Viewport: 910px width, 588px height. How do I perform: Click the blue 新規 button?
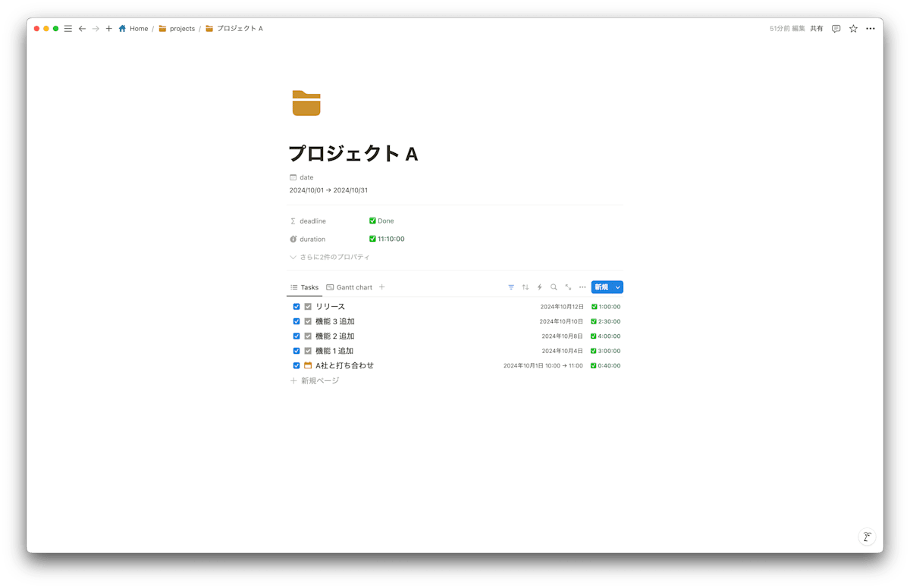(x=602, y=287)
